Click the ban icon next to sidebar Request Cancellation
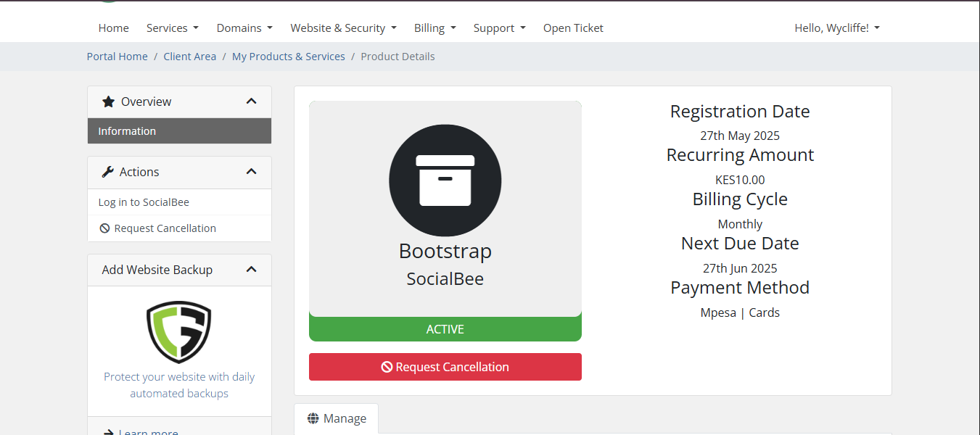Screen dimensions: 980x435 104,228
